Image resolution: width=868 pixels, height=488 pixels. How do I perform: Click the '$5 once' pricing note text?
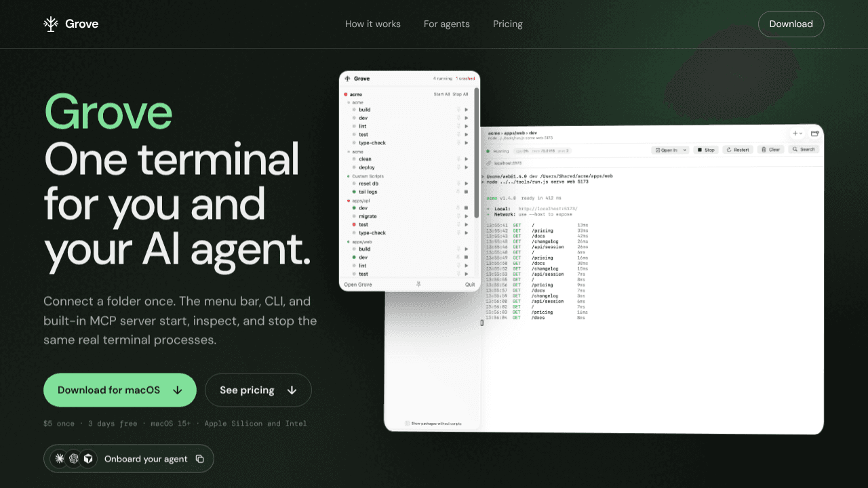coord(58,424)
